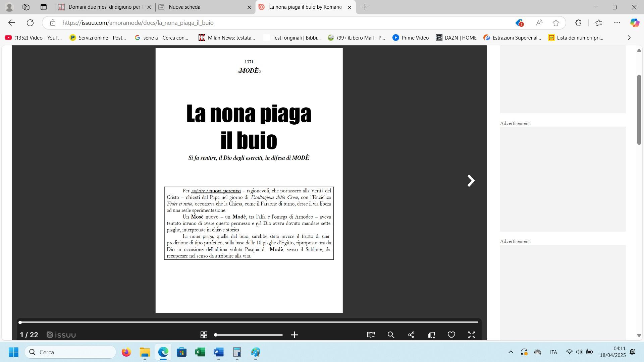Open the Milan News bookmark

(x=227, y=38)
